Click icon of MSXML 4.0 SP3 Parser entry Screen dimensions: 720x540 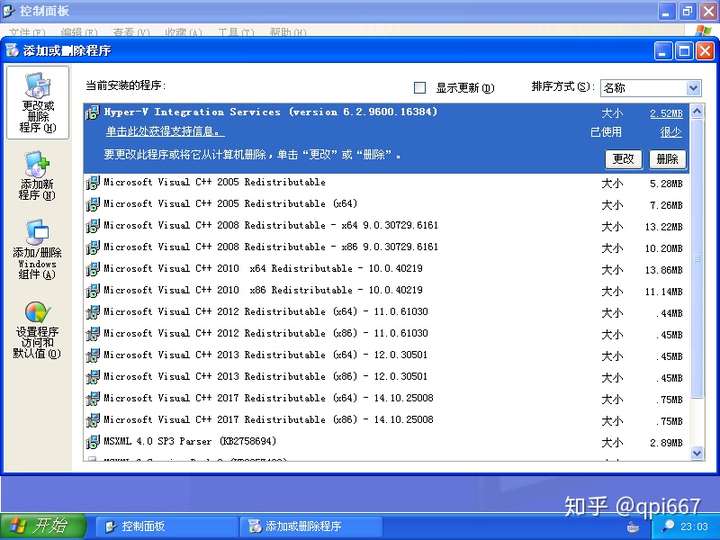[92, 441]
